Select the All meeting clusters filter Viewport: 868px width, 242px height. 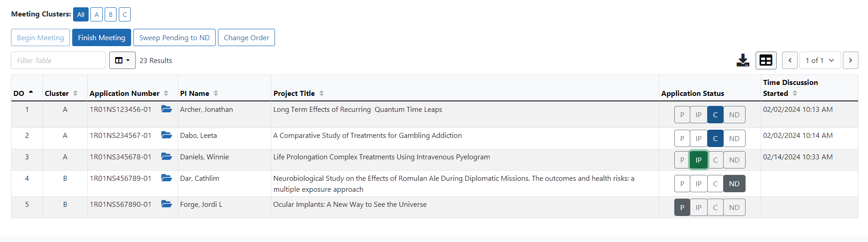(81, 15)
